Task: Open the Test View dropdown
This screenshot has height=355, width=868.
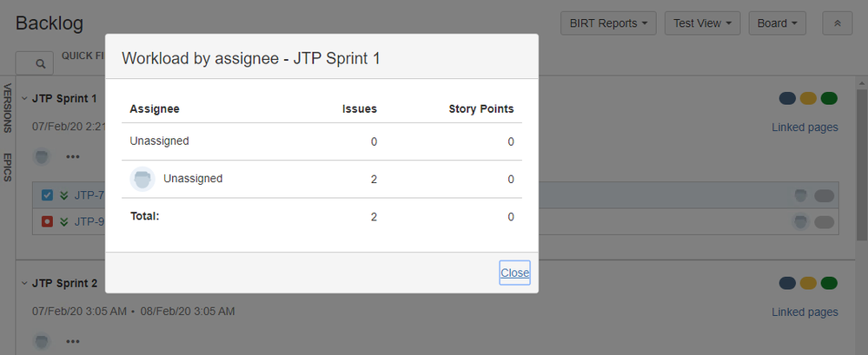Action: pos(702,23)
